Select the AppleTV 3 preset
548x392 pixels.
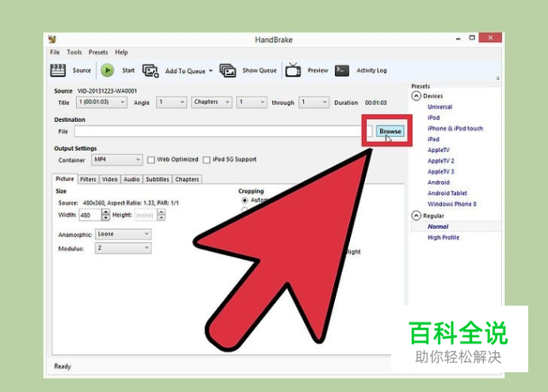pyautogui.click(x=441, y=172)
